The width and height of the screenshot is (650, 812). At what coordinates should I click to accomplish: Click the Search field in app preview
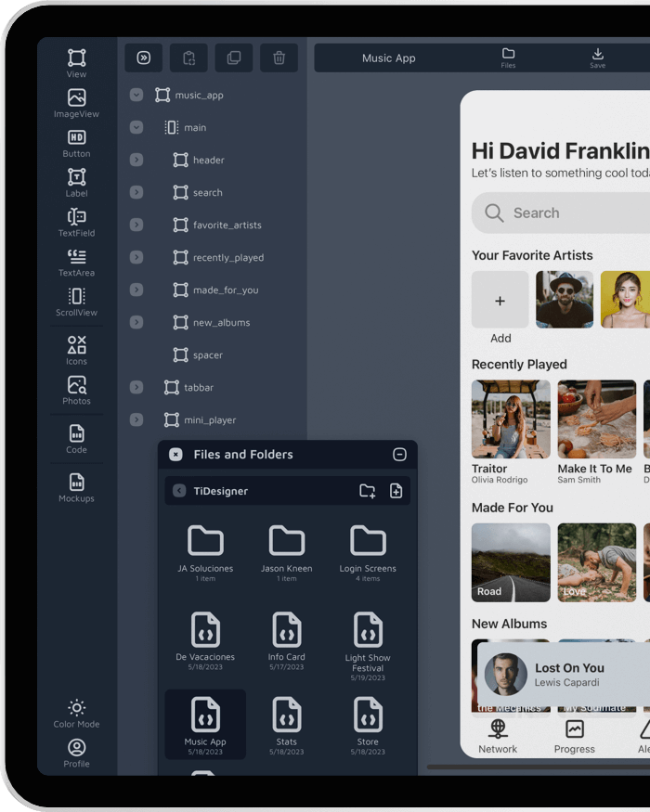tap(561, 213)
